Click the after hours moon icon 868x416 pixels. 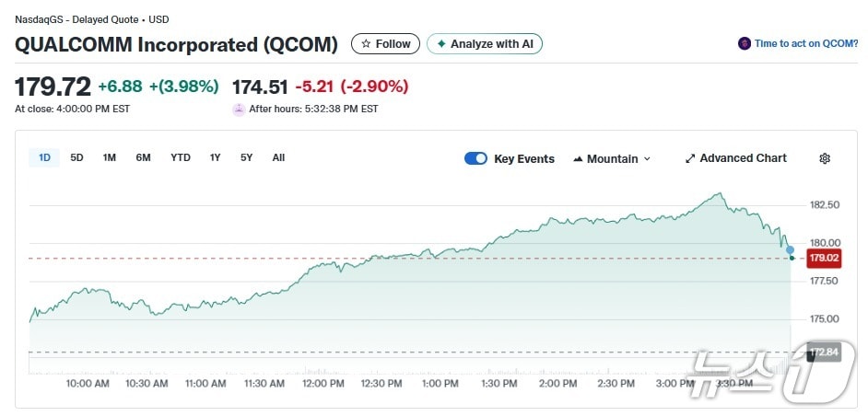click(x=240, y=109)
